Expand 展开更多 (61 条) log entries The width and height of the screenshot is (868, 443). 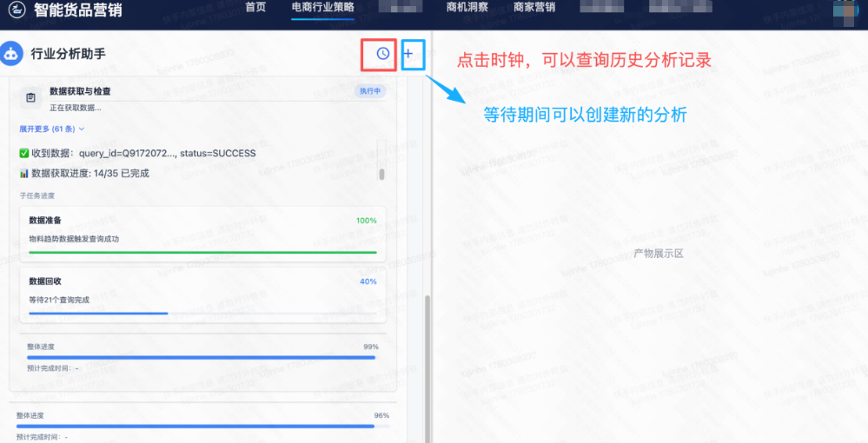click(x=51, y=129)
